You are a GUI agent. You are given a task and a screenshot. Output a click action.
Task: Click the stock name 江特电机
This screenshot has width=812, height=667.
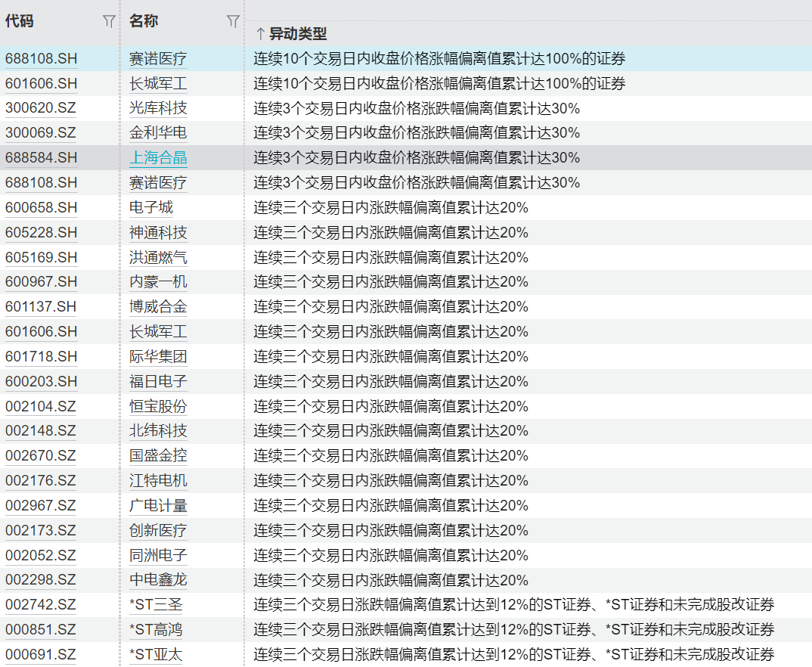[x=158, y=480]
